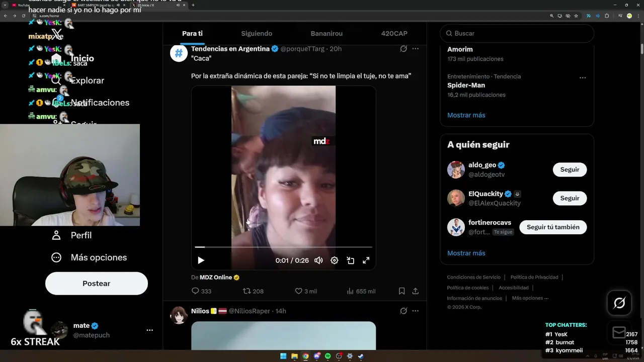Screen dimensions: 644x362
Task: Open the Perfil sidebar item
Action: (x=71, y=235)
